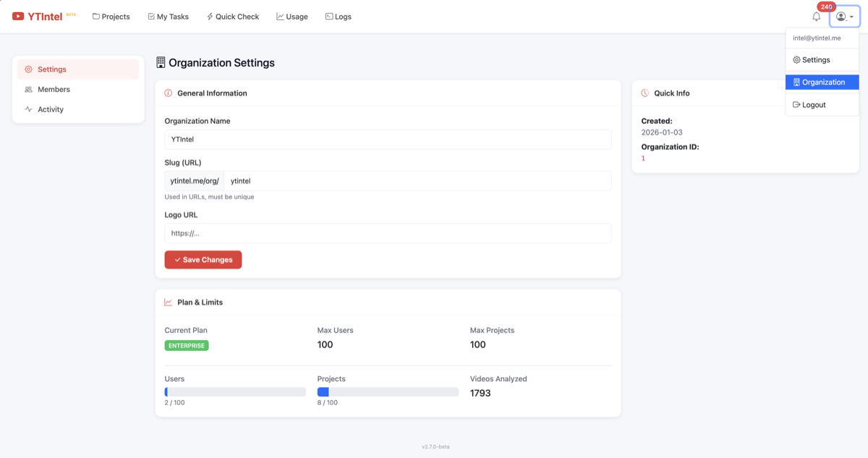Focus the Logo URL input field

tap(388, 234)
